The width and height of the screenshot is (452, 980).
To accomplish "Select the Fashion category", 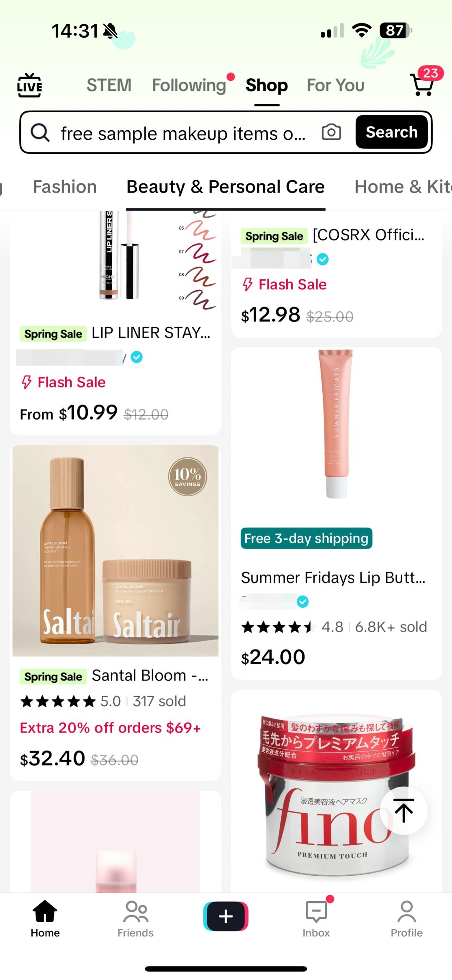I will 65,187.
